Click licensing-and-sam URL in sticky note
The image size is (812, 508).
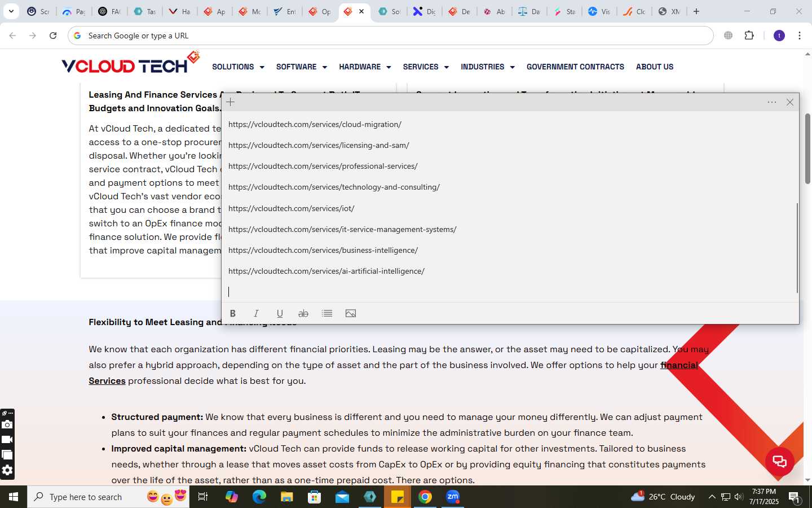tap(319, 145)
